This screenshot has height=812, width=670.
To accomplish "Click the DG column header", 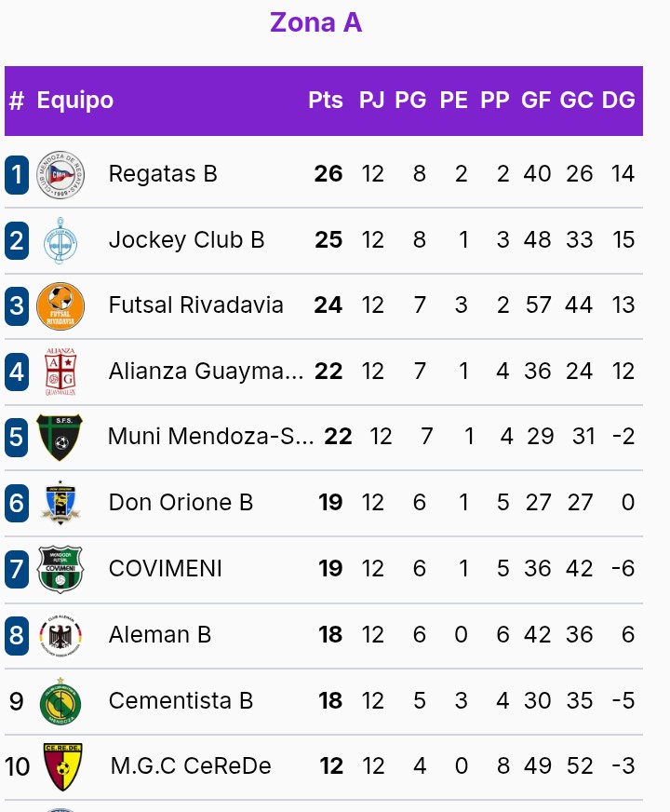I will point(618,101).
